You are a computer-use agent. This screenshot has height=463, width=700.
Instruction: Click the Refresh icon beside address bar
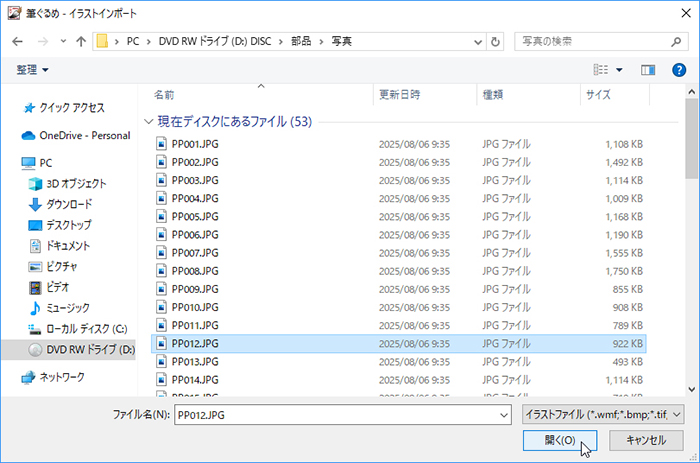[497, 42]
